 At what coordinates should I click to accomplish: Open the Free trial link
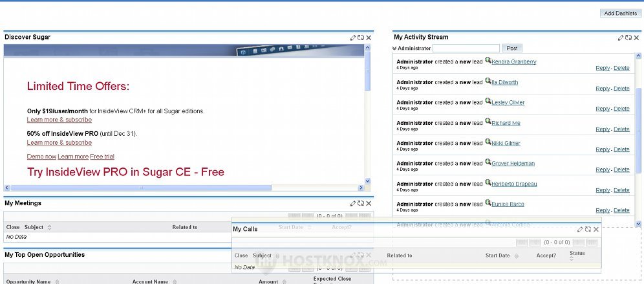pos(102,157)
